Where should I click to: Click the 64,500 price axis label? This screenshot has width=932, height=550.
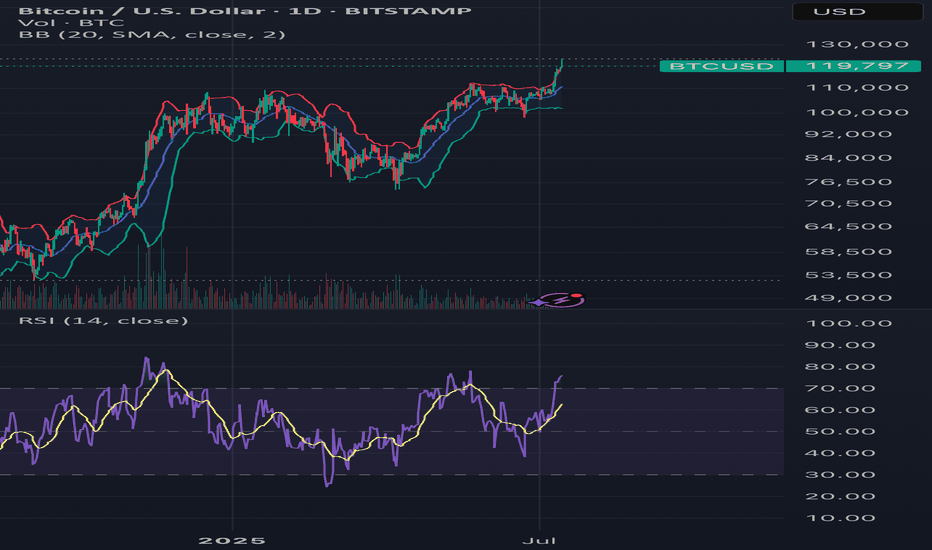point(848,227)
